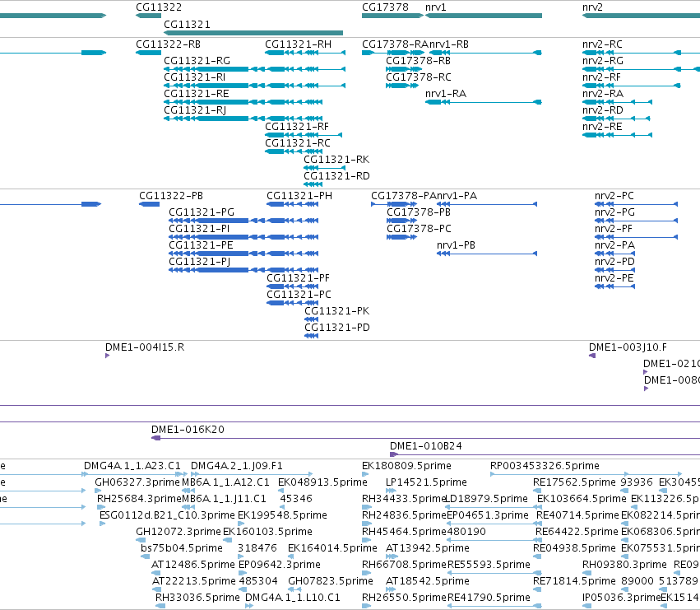Open transcript CG11321-RE details

(243, 102)
